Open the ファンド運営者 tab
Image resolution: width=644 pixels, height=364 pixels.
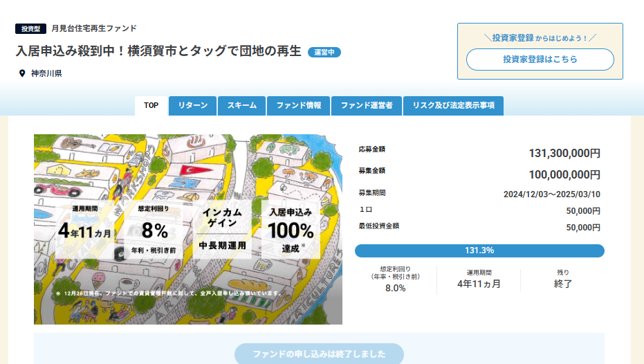point(367,106)
